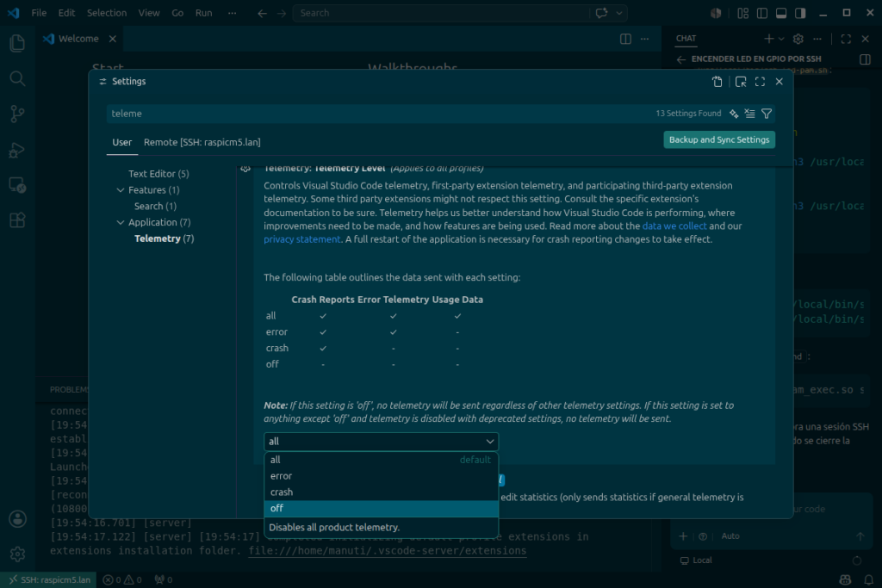Open the Manage gear in activity bar

[x=17, y=554]
